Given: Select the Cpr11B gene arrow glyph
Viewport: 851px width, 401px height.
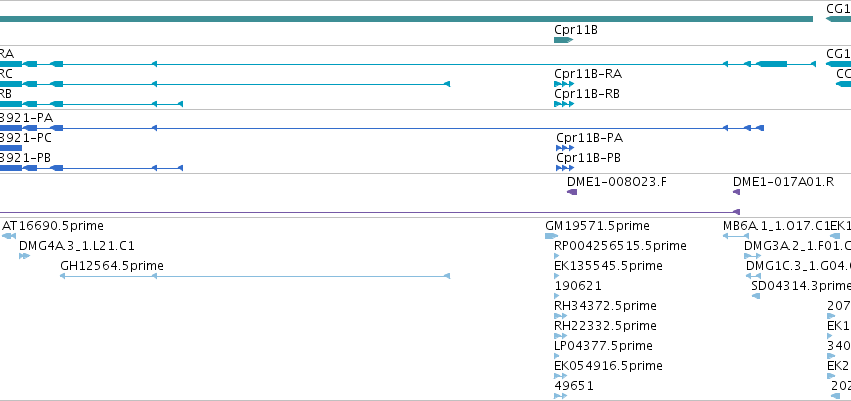Looking at the screenshot, I should 563,40.
